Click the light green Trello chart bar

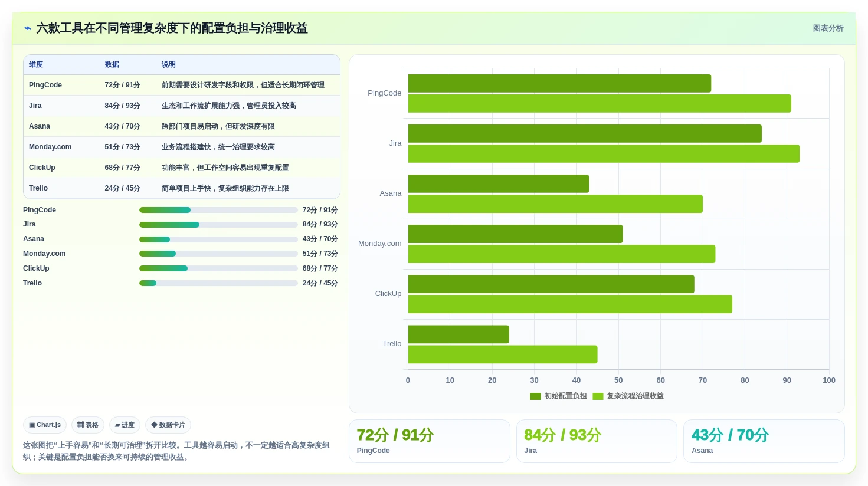coord(503,354)
